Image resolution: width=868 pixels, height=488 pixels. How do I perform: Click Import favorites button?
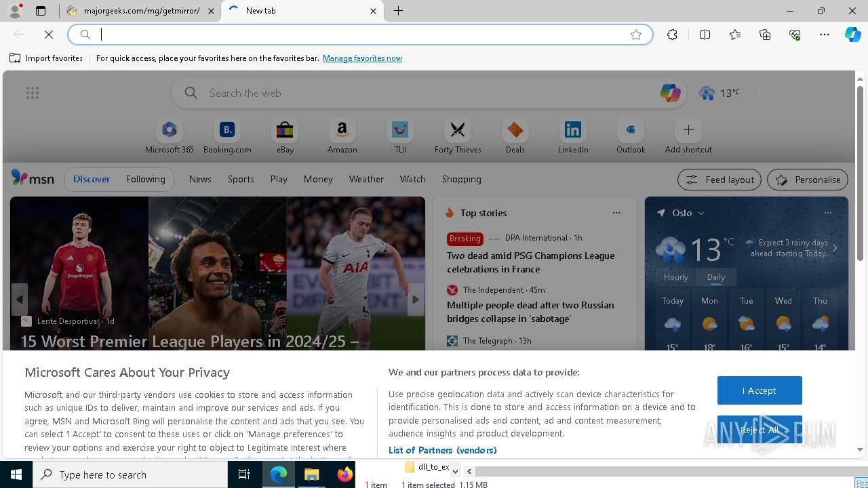click(x=46, y=58)
